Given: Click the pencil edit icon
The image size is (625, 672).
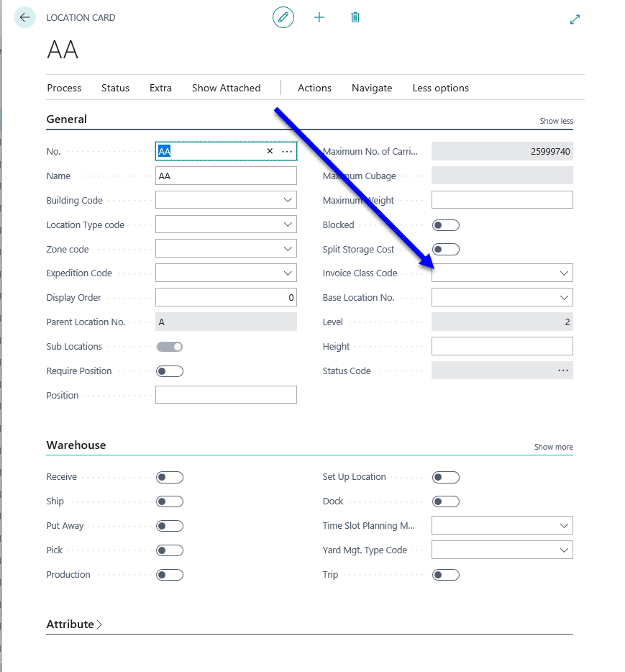Looking at the screenshot, I should tap(283, 17).
